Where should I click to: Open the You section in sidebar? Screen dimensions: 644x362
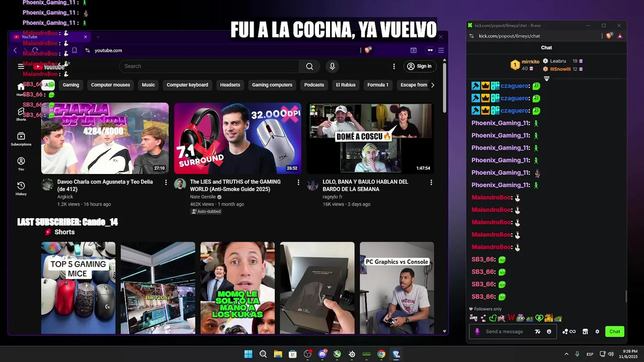(21, 164)
